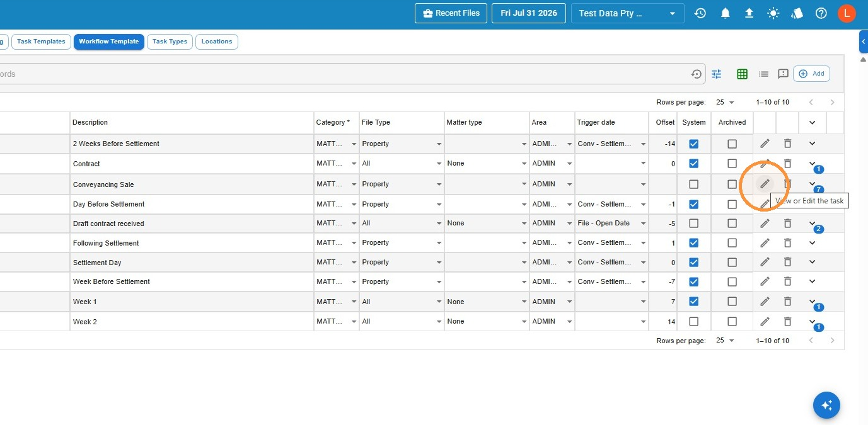Switch to Locations tab
Viewport: 868px width, 425px height.
click(x=217, y=42)
